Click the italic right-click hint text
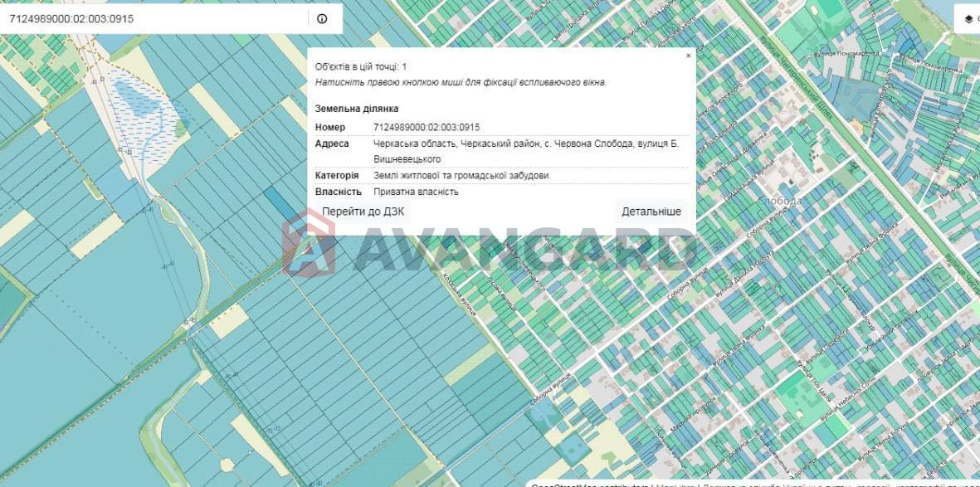 [x=461, y=82]
